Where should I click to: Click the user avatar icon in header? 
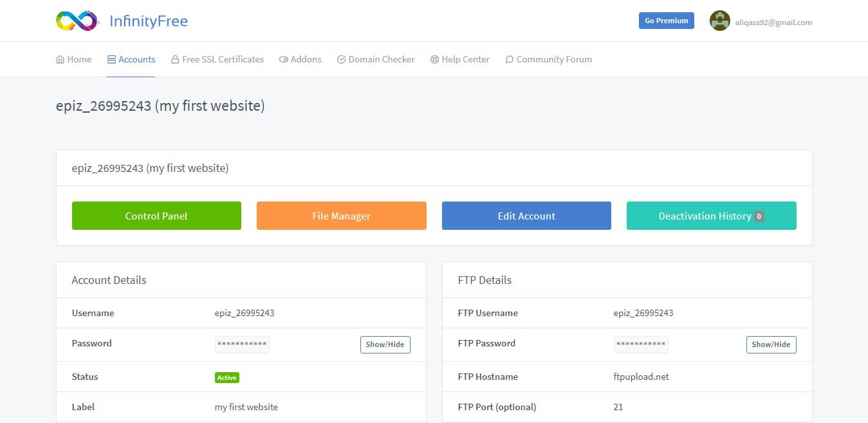[x=719, y=21]
